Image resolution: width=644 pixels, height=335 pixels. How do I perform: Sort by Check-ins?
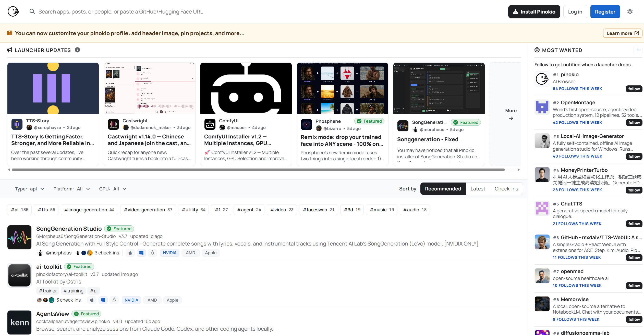tap(506, 189)
